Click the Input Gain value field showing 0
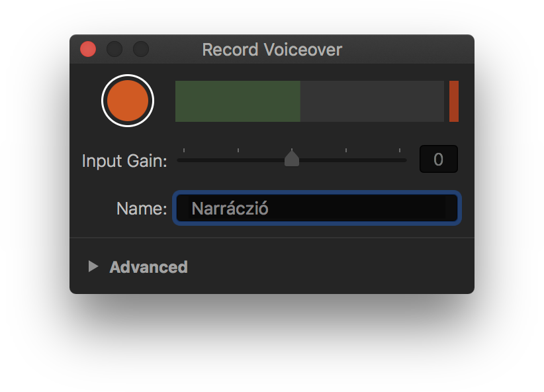The image size is (544, 392). click(438, 159)
